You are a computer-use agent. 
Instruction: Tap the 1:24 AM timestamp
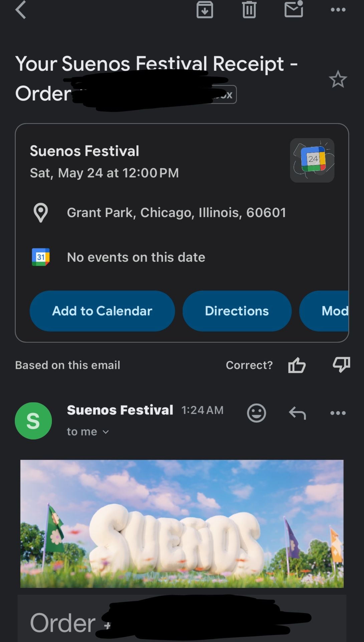click(x=202, y=410)
